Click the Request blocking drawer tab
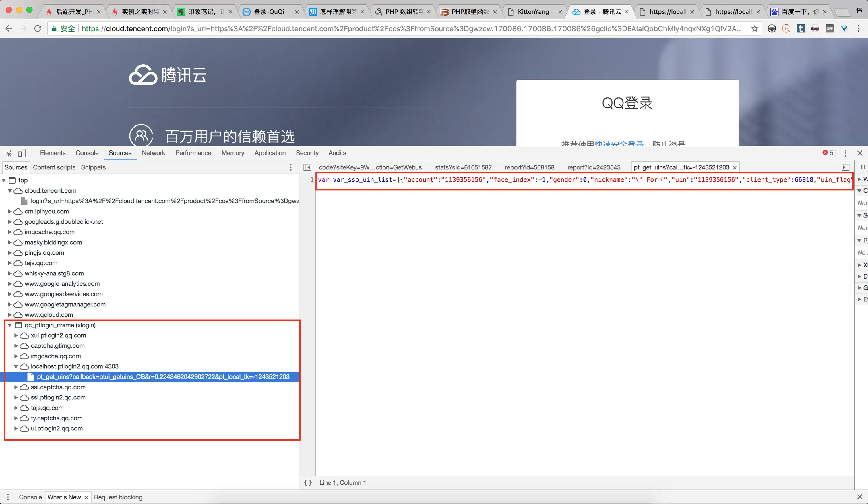The height and width of the screenshot is (504, 868). coord(118,497)
